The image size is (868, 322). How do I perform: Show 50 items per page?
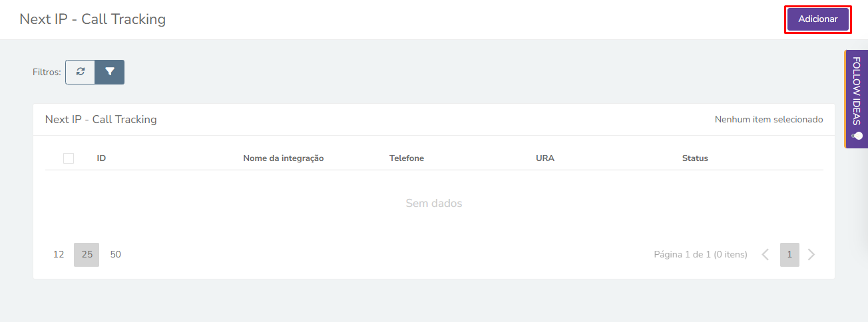pyautogui.click(x=116, y=255)
